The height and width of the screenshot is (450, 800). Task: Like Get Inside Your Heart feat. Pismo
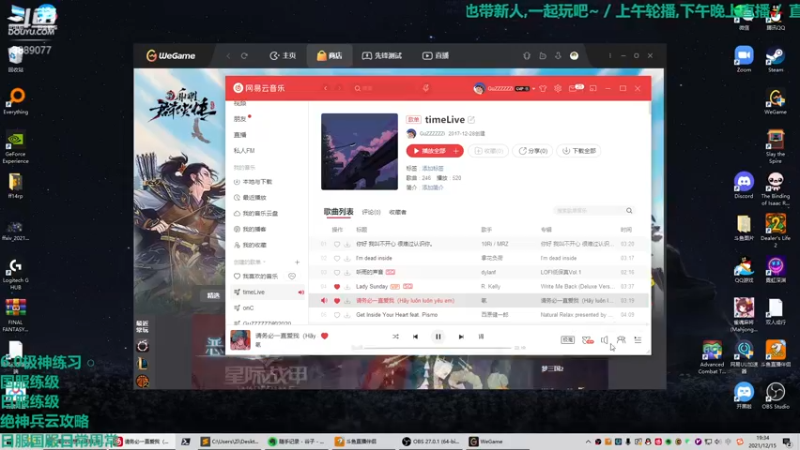[337, 315]
